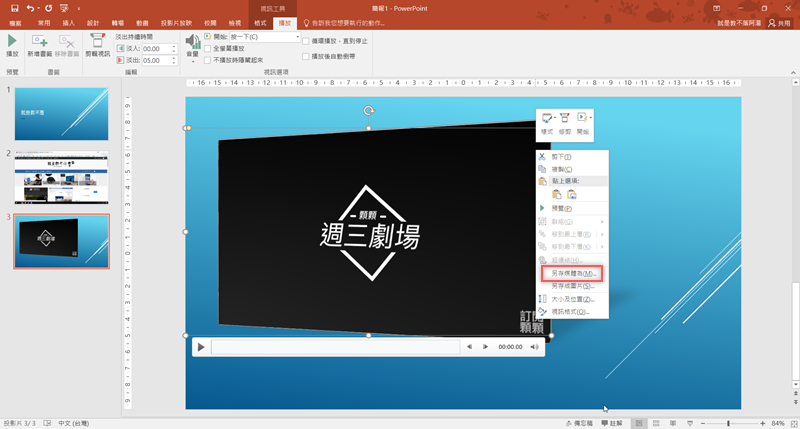The width and height of the screenshot is (800, 429).
Task: Open 開始 start options in mini toolbar
Action: [583, 123]
